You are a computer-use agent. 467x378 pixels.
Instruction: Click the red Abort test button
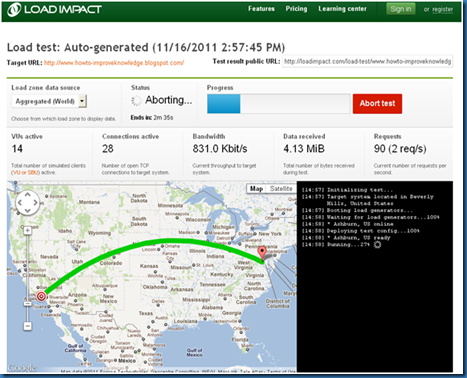(377, 104)
